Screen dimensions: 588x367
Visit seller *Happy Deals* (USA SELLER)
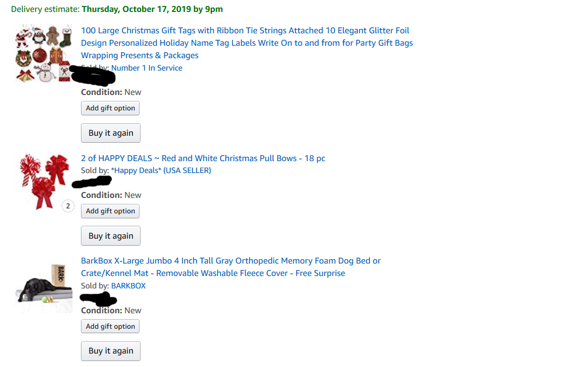(x=161, y=171)
